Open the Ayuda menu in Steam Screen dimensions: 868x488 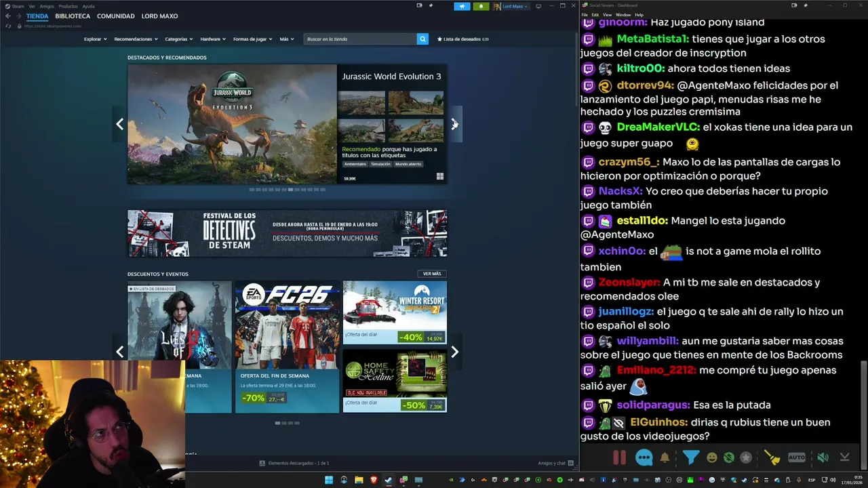pyautogui.click(x=89, y=6)
